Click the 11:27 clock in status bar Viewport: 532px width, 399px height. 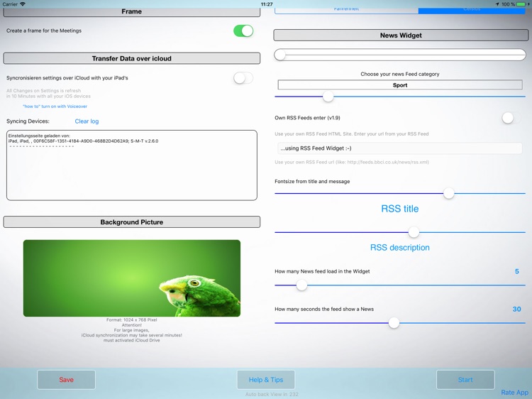tap(267, 4)
